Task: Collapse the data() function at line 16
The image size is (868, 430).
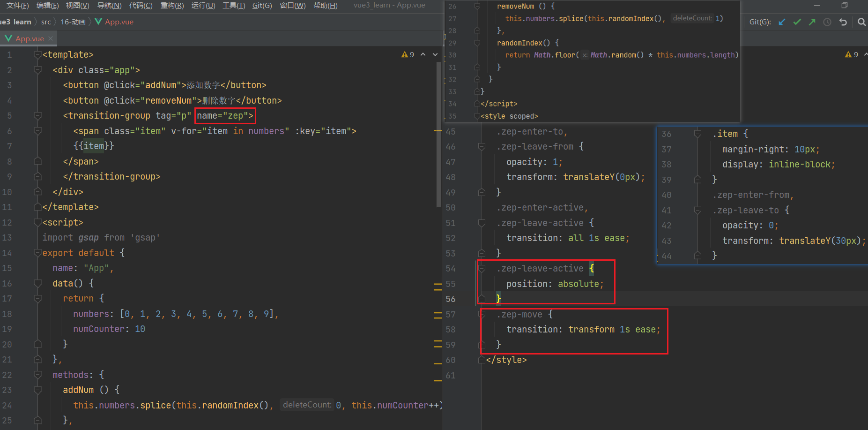Action: click(x=38, y=283)
